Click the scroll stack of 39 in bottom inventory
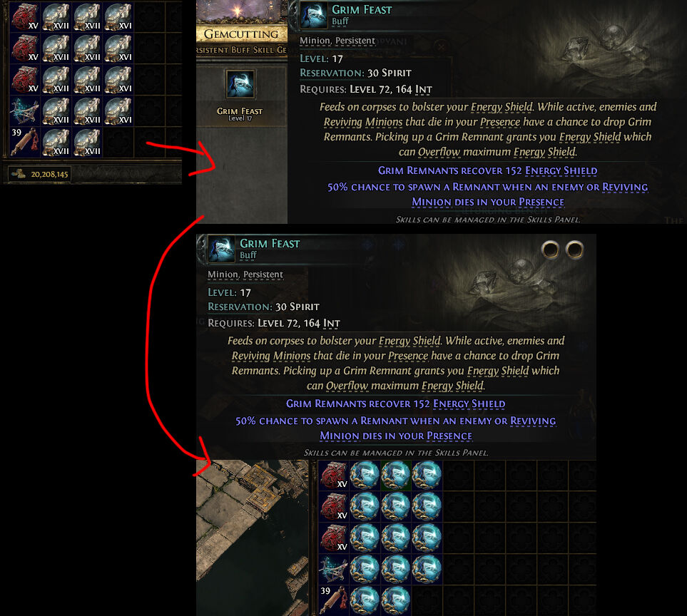This screenshot has height=616, width=687. pyautogui.click(x=334, y=600)
